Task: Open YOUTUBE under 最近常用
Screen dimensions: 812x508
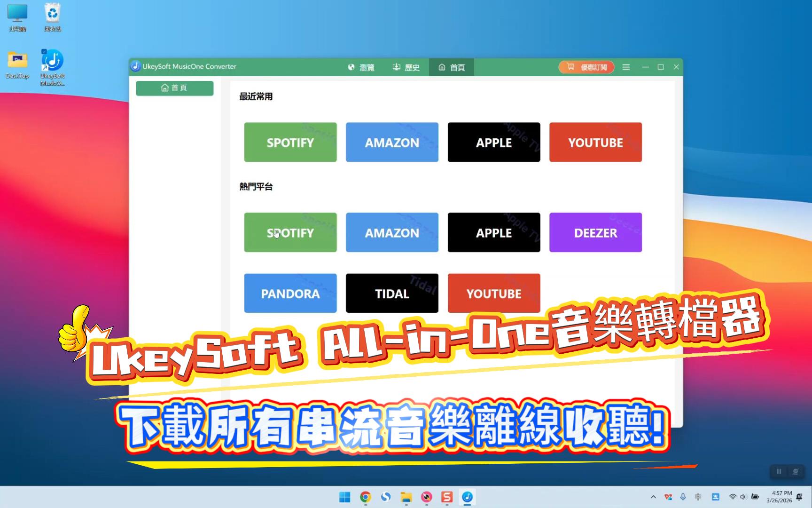Action: click(595, 143)
